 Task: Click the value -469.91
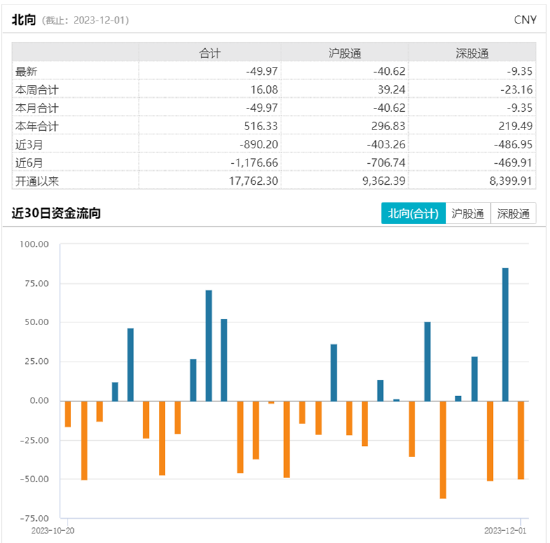tap(514, 163)
